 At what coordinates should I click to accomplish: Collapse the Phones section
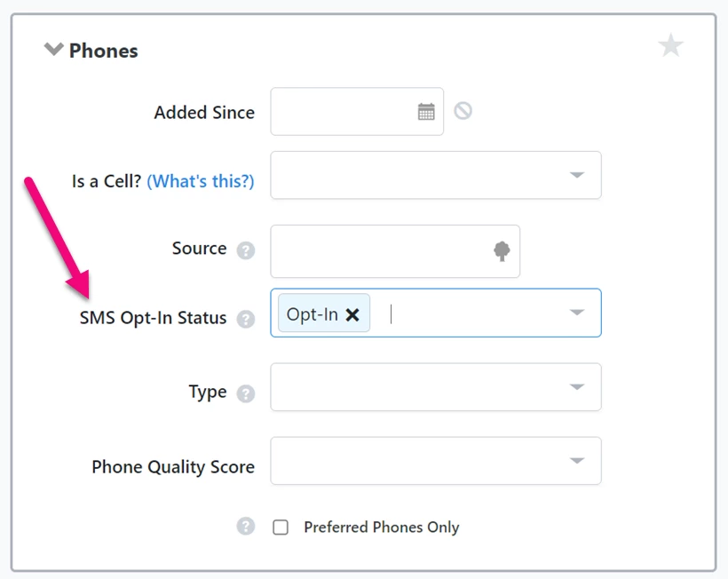(53, 50)
